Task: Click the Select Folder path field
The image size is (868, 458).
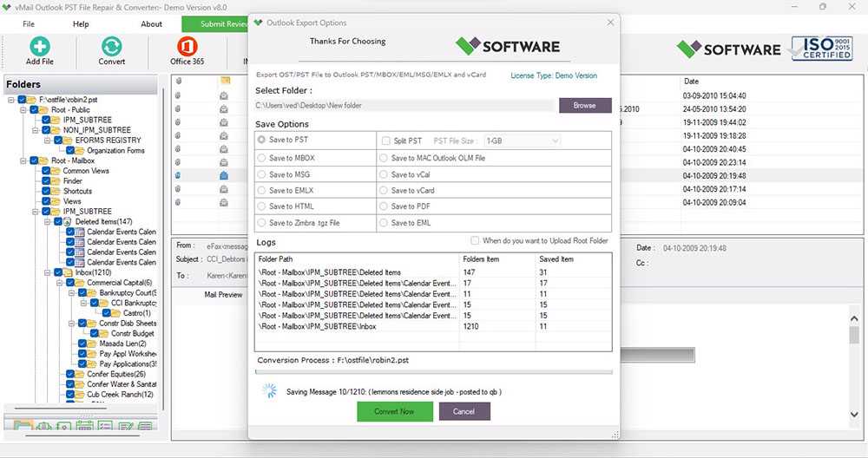Action: (405, 105)
